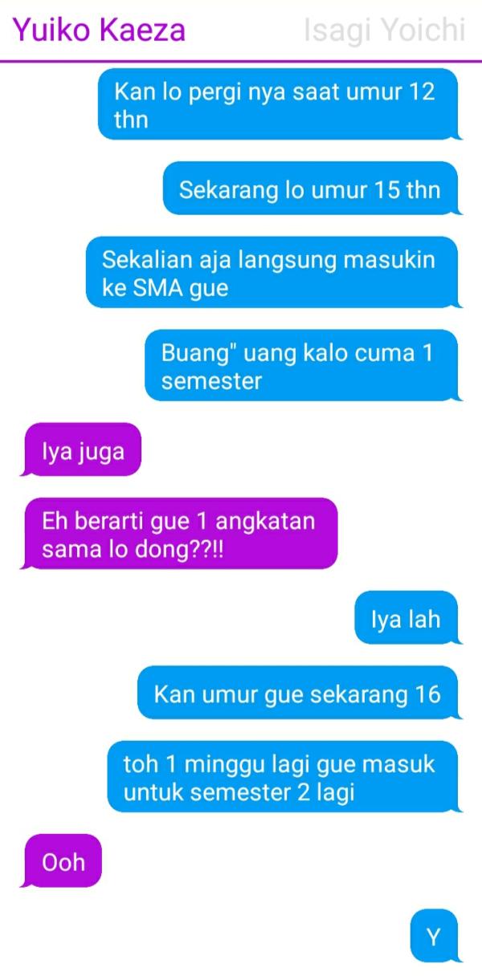This screenshot has height=980, width=482.
Task: Select the blue 'Iya lah' reply
Action: [x=406, y=618]
